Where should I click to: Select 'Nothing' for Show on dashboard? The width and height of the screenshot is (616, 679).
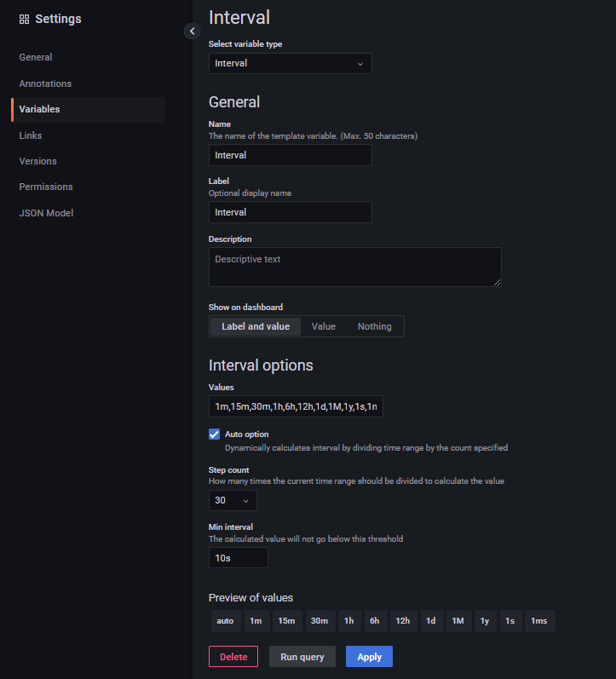click(374, 326)
